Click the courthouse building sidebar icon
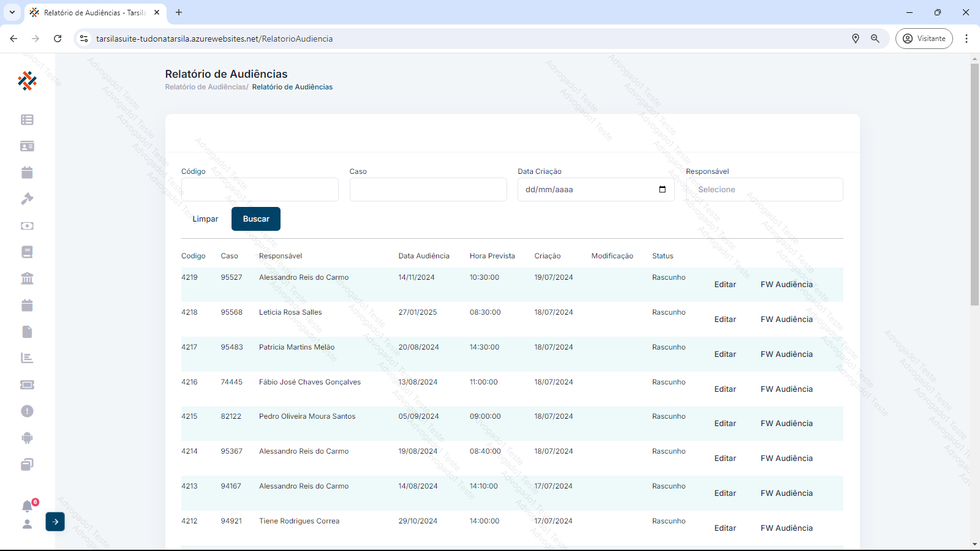 [27, 279]
